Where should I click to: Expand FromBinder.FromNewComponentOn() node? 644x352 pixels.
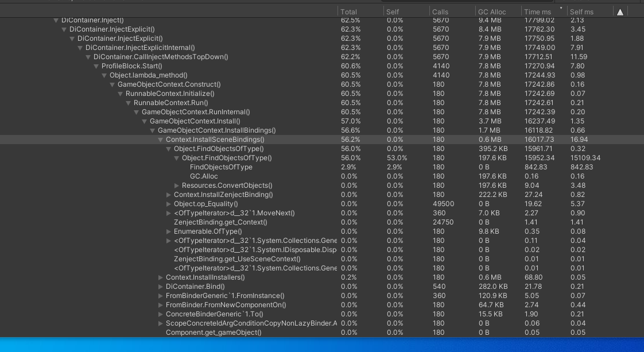[x=161, y=305]
